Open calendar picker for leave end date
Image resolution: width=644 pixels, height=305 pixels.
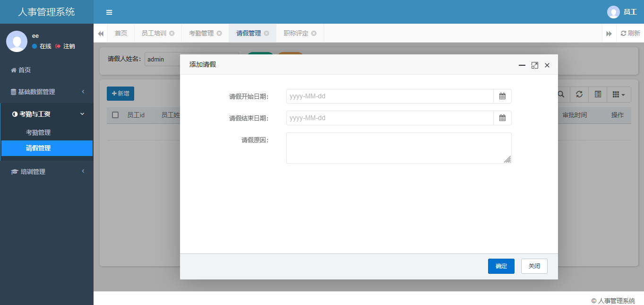pyautogui.click(x=502, y=118)
